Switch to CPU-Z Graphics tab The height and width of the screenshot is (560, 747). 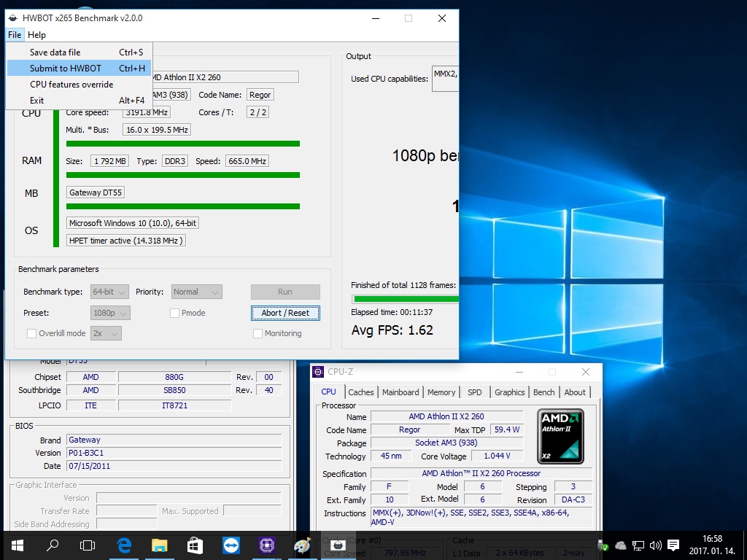pyautogui.click(x=509, y=392)
